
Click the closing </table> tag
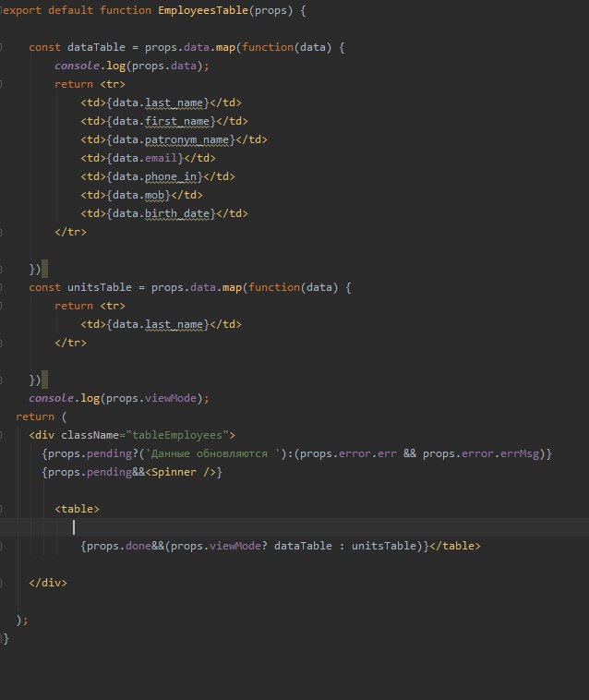455,546
